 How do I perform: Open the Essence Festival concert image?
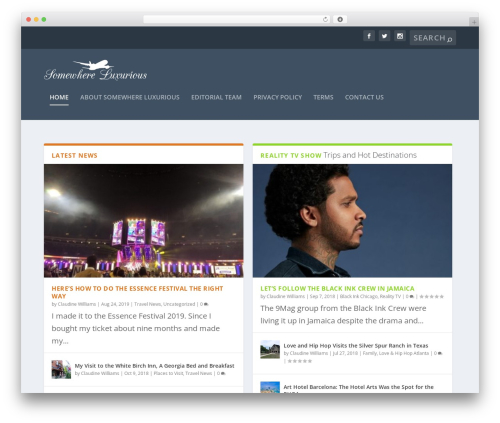pyautogui.click(x=144, y=221)
